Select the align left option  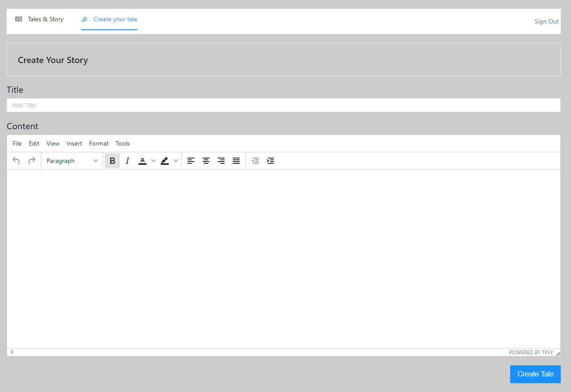coord(191,161)
